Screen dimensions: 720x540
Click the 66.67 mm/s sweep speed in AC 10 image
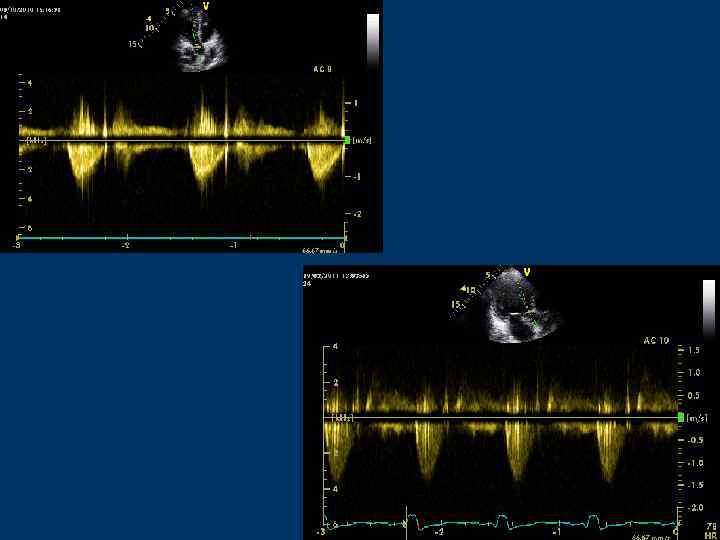(x=650, y=537)
